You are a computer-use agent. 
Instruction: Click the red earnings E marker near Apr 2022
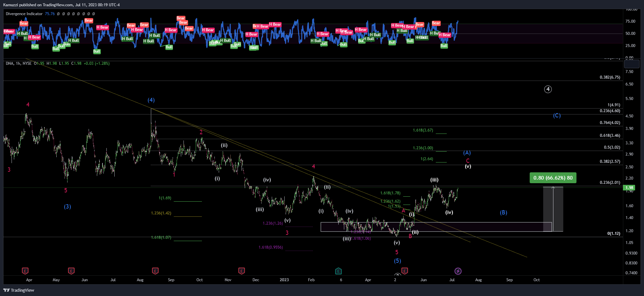point(25,271)
